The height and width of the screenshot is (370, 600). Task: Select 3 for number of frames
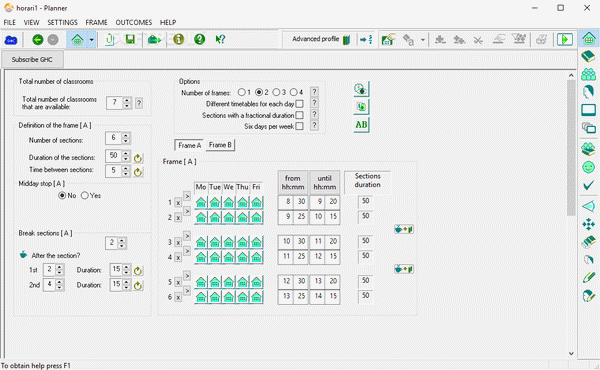coord(276,92)
